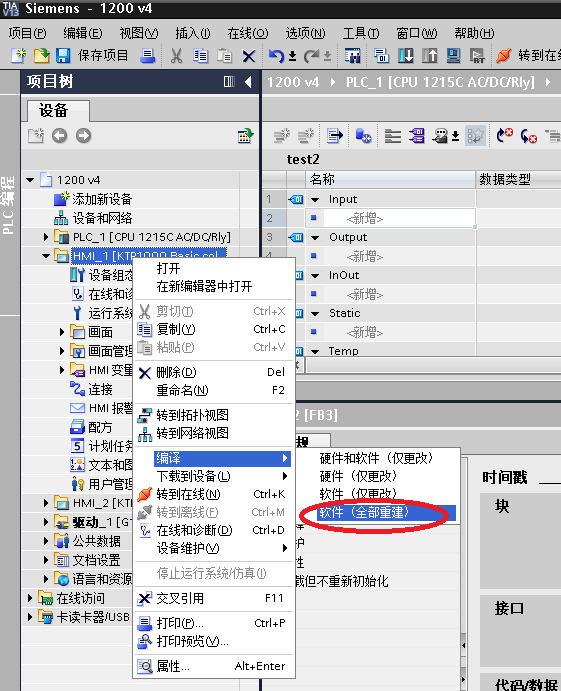
Task: Choose 交叉引用 (Cross-references) in context menu
Action: 212,598
